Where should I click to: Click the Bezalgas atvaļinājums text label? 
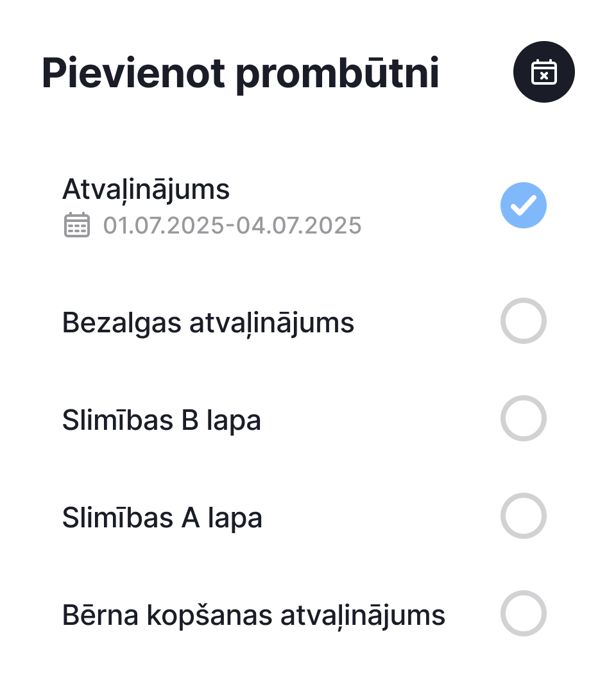[x=208, y=323]
